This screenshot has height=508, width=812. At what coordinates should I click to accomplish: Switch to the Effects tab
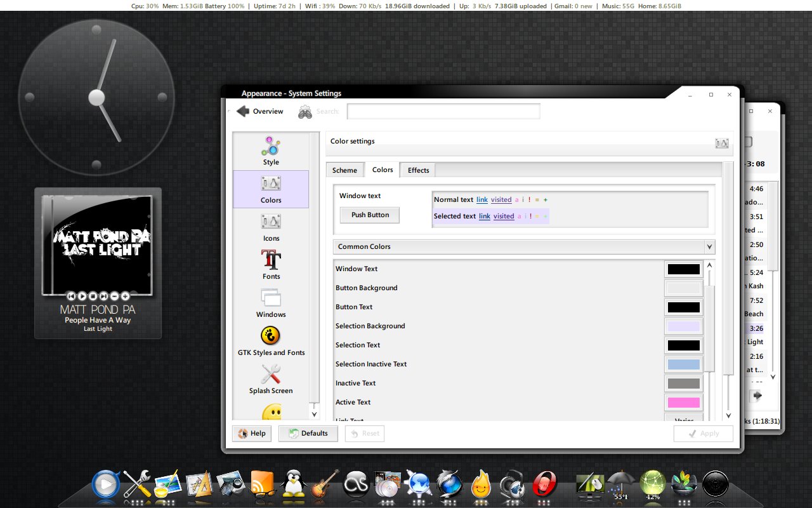point(418,170)
